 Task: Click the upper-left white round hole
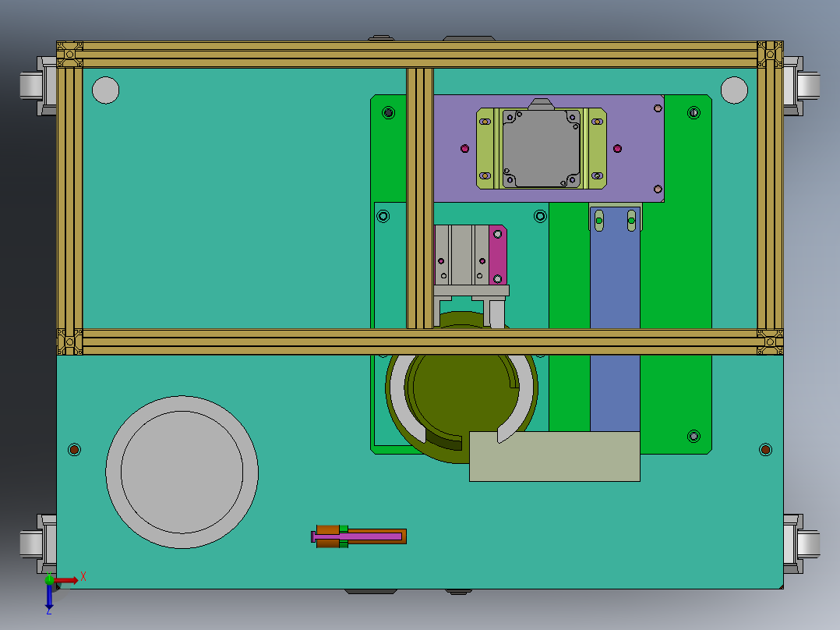coord(105,90)
